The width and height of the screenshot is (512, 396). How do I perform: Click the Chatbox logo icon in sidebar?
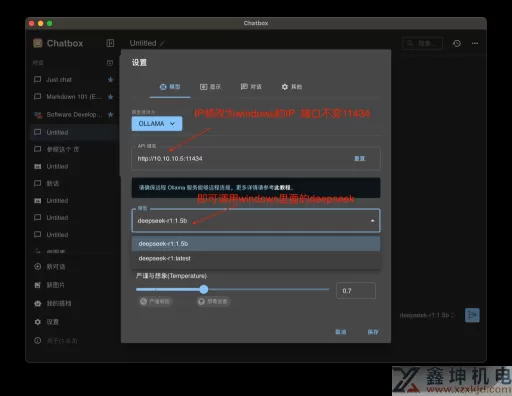point(38,43)
